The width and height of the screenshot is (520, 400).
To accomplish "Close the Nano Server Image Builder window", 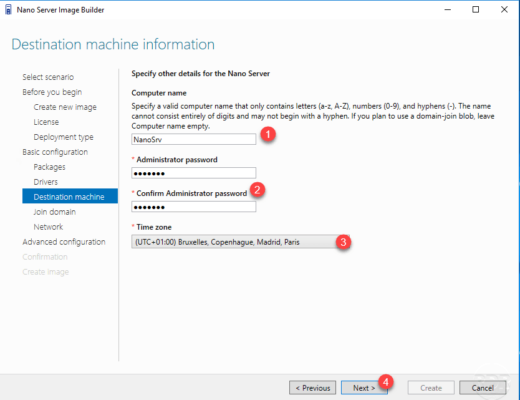I will pyautogui.click(x=504, y=10).
